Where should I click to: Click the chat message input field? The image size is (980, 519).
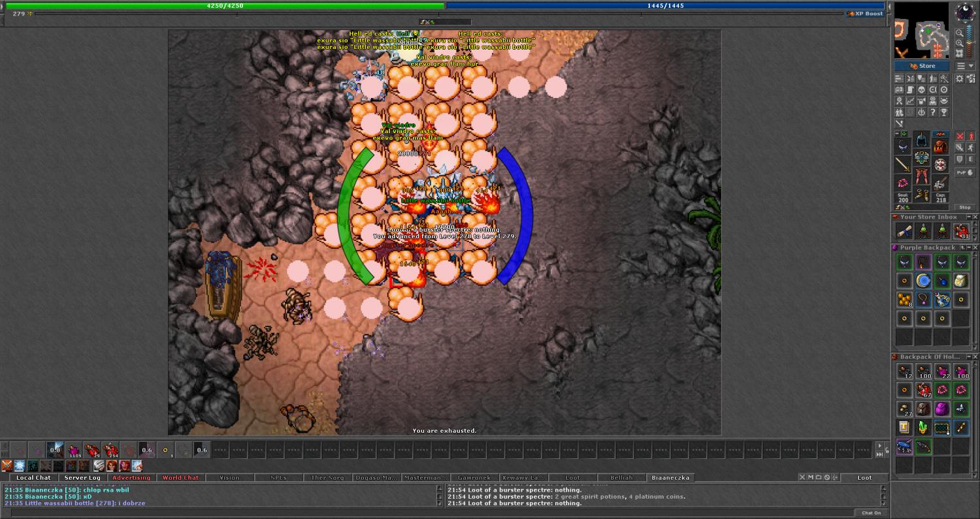click(431, 512)
